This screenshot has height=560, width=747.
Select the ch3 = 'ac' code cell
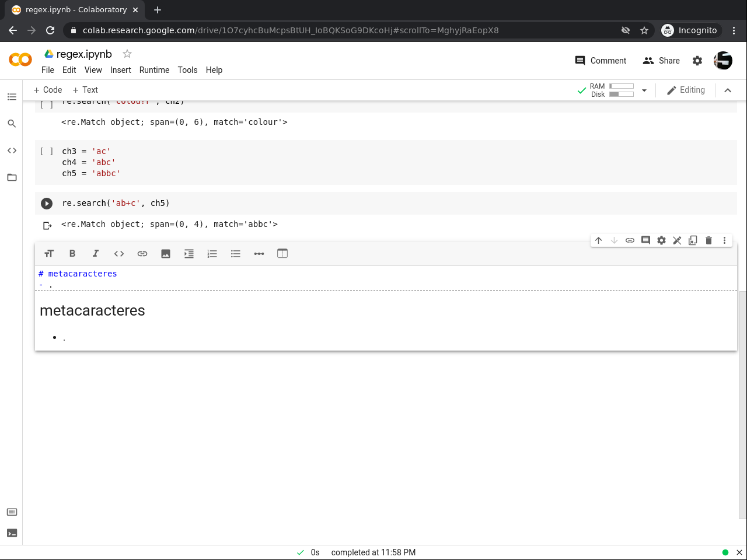(x=386, y=162)
